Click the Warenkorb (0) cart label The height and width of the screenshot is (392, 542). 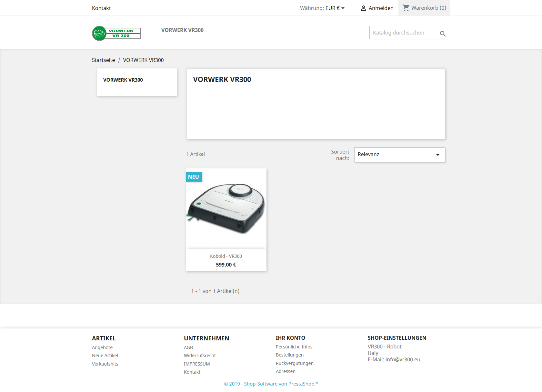(x=428, y=8)
